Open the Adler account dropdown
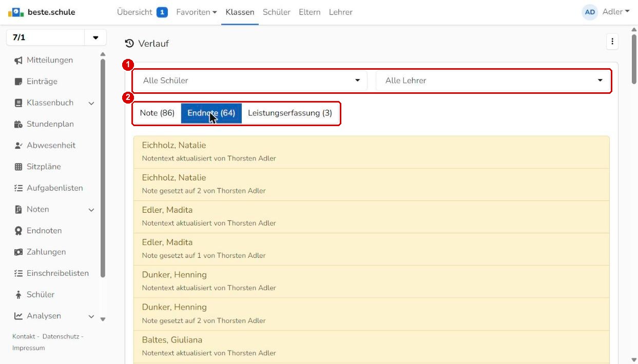The height and width of the screenshot is (364, 638). click(616, 12)
